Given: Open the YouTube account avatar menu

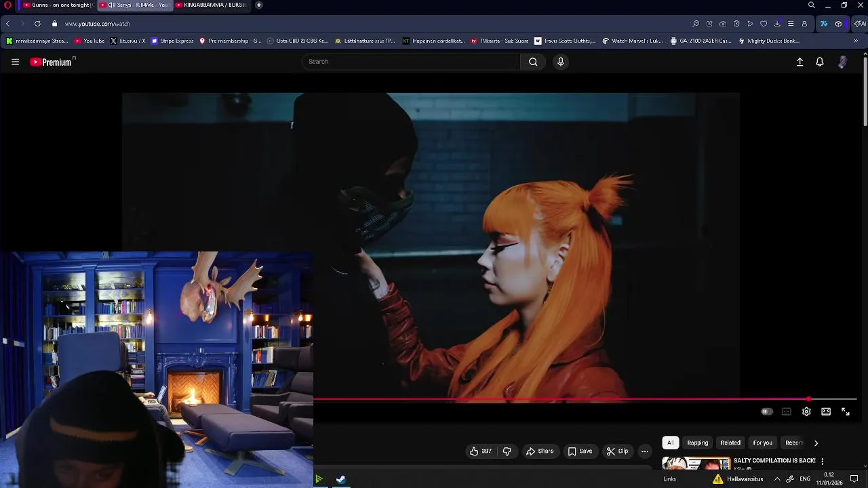Looking at the screenshot, I should click(x=842, y=62).
